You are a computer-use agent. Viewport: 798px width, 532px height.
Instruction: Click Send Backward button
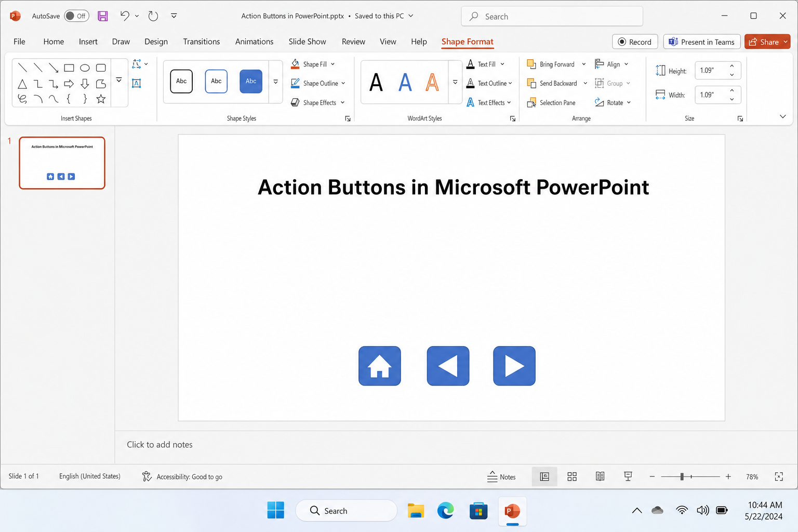point(552,83)
